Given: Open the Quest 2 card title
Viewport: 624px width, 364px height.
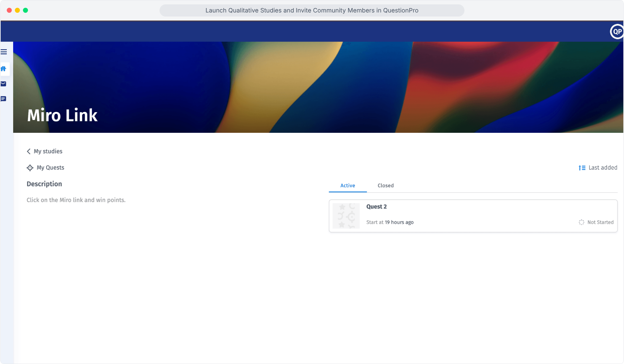Looking at the screenshot, I should (x=376, y=207).
